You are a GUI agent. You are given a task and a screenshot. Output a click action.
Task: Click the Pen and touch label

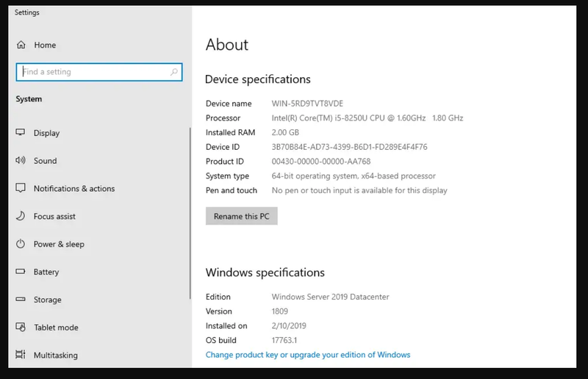(232, 190)
